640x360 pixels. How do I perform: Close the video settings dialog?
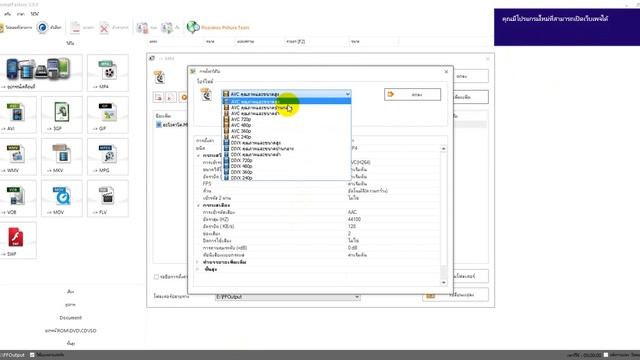(x=446, y=71)
